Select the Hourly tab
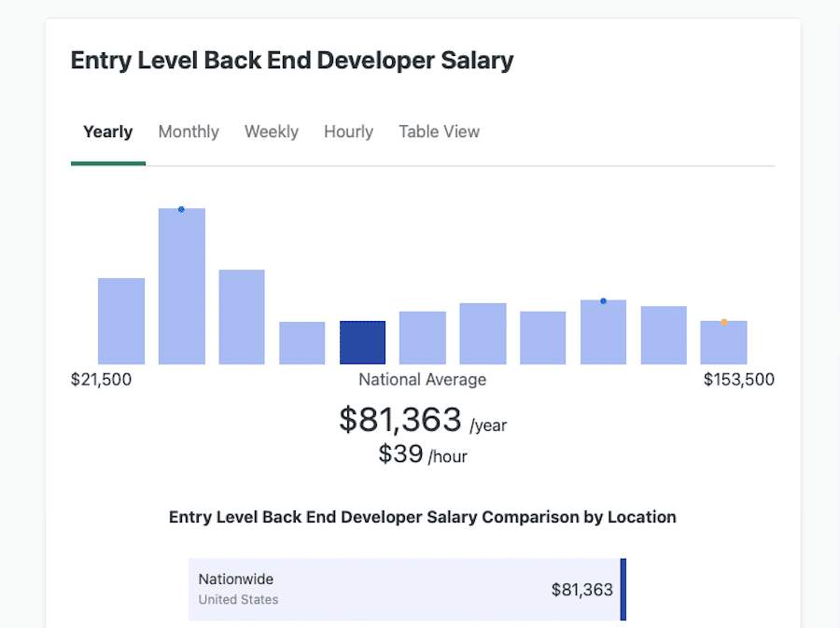The width and height of the screenshot is (840, 628). coord(348,132)
